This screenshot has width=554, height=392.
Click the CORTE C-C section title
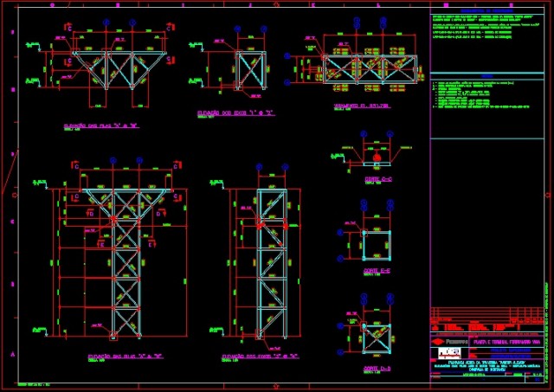click(378, 179)
